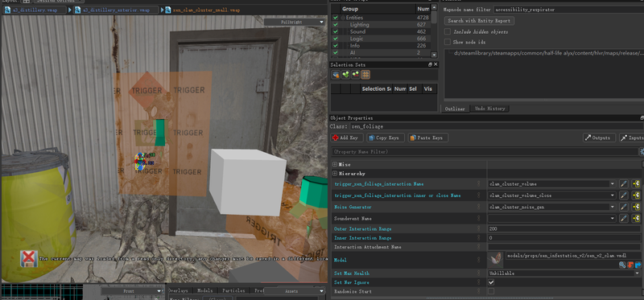
Task: Click Search with Entity Report button
Action: [x=479, y=21]
